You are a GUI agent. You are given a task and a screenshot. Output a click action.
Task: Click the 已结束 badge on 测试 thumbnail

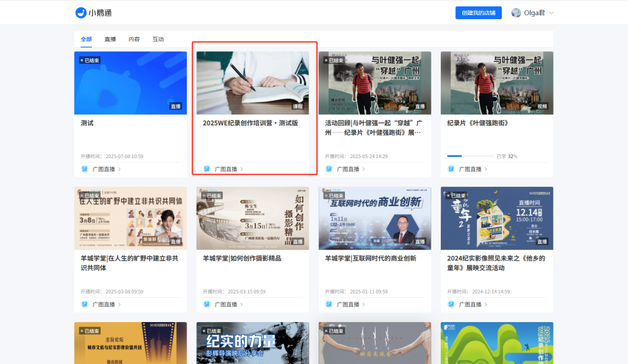coord(90,60)
